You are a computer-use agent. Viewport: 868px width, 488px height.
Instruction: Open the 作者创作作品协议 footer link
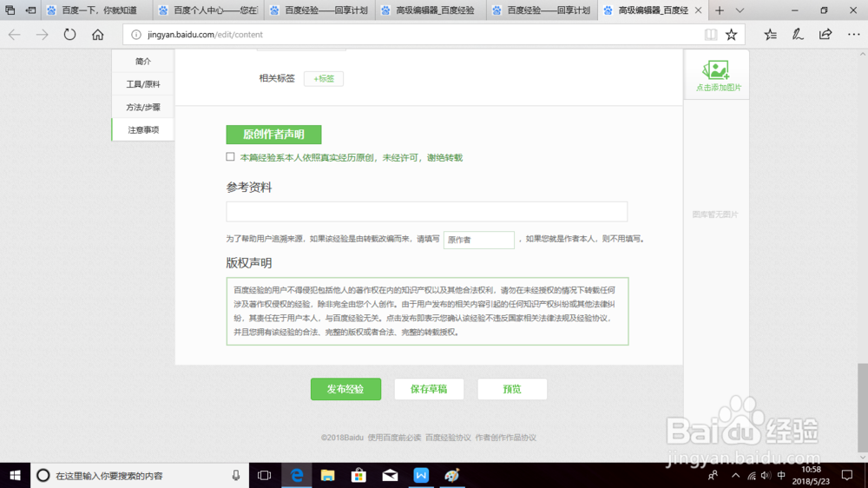pyautogui.click(x=505, y=438)
